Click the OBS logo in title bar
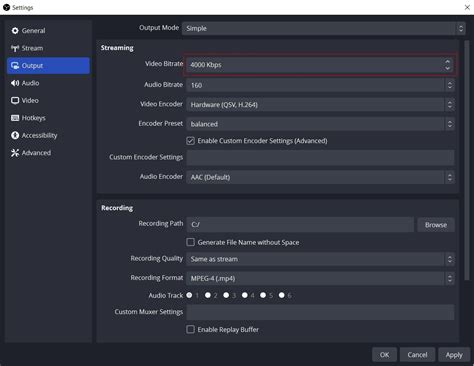Screen dimensions: 474x366 click(x=6, y=7)
